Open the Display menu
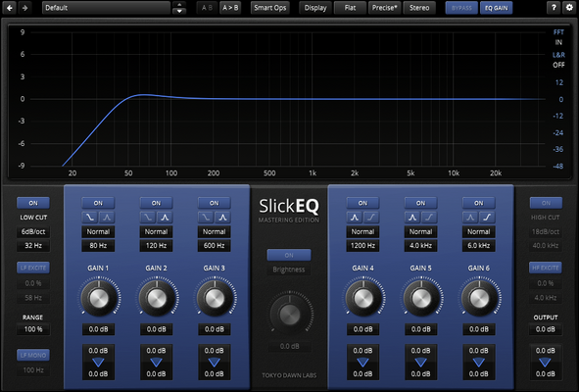 315,8
